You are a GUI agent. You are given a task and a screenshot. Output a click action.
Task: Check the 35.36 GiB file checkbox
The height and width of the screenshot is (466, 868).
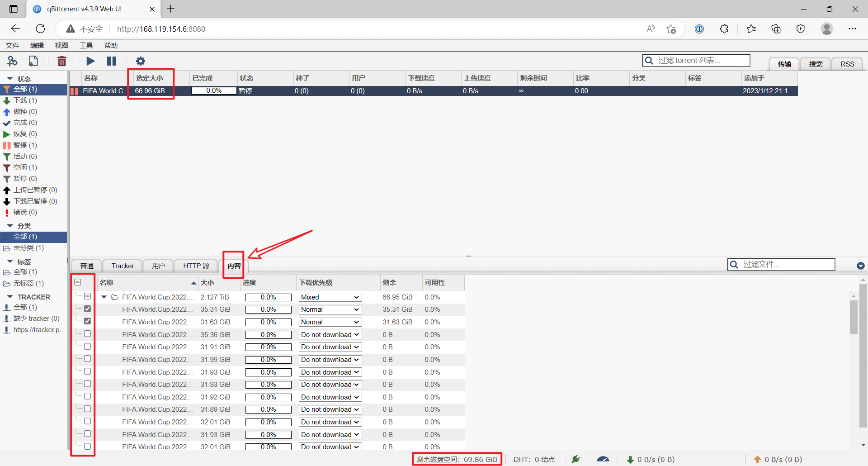click(x=88, y=334)
